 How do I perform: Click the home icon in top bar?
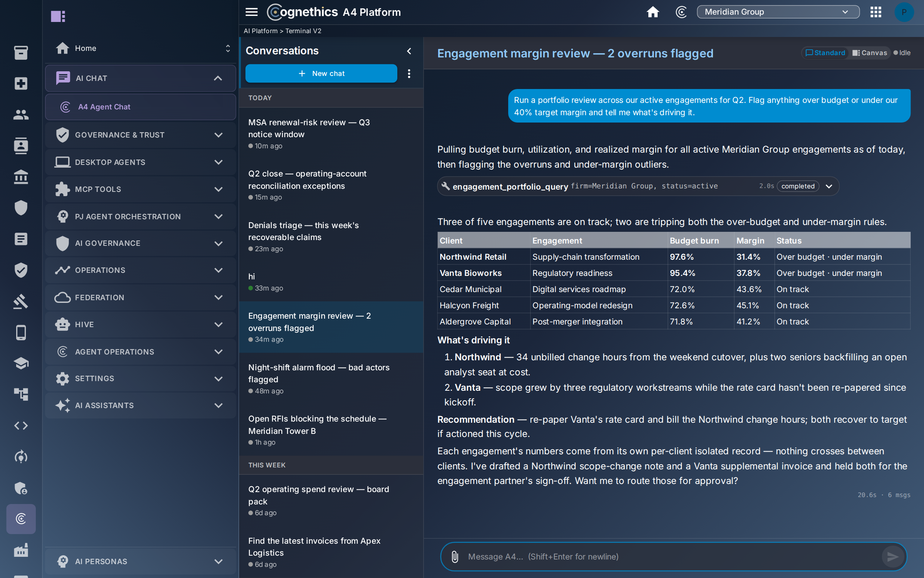pyautogui.click(x=653, y=12)
